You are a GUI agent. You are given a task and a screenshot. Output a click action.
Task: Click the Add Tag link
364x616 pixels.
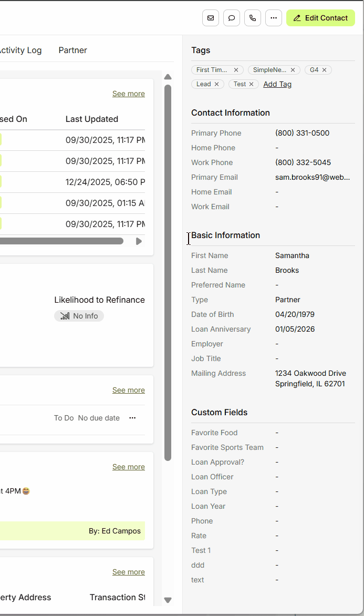277,84
